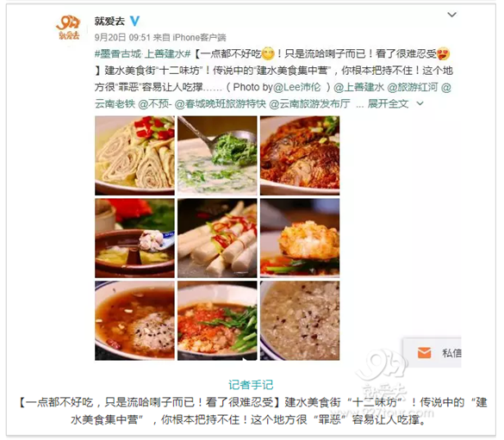Viewport: 504px width, 440px height.
Task: Open the white grass sprouts photo
Action: click(217, 238)
